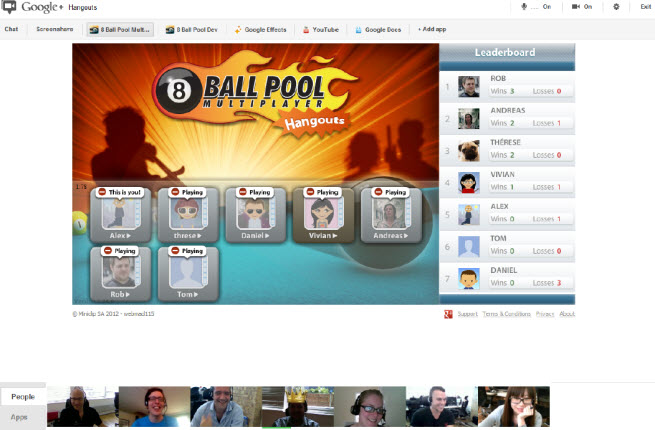Click VIVIAN's leaderboard avatar
655x430 pixels.
469,183
